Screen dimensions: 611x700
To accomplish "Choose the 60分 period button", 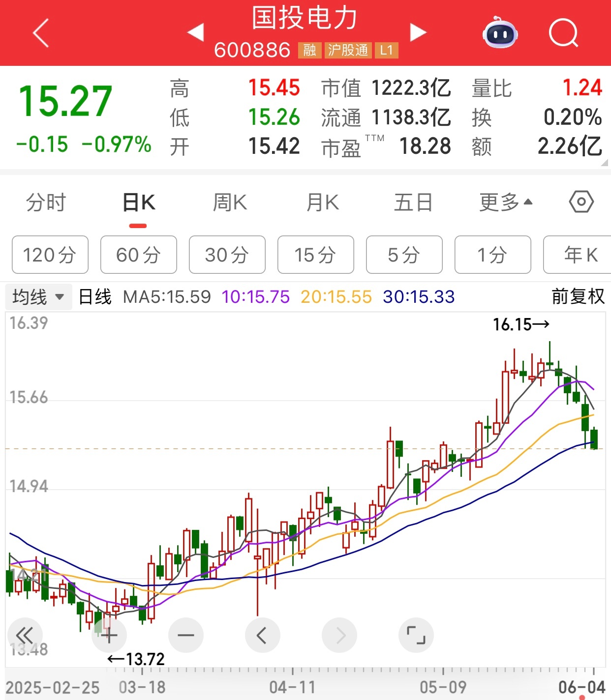I will click(139, 255).
